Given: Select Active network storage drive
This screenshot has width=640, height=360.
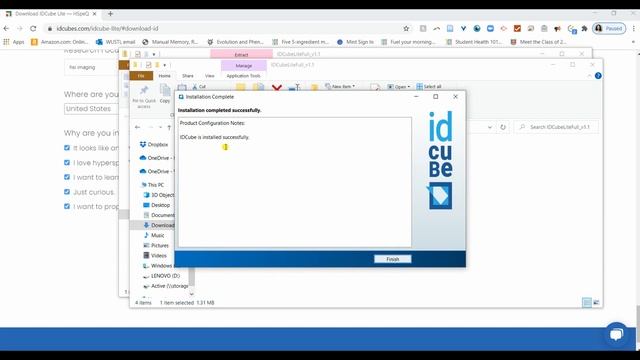Looking at the screenshot, I should [x=166, y=286].
